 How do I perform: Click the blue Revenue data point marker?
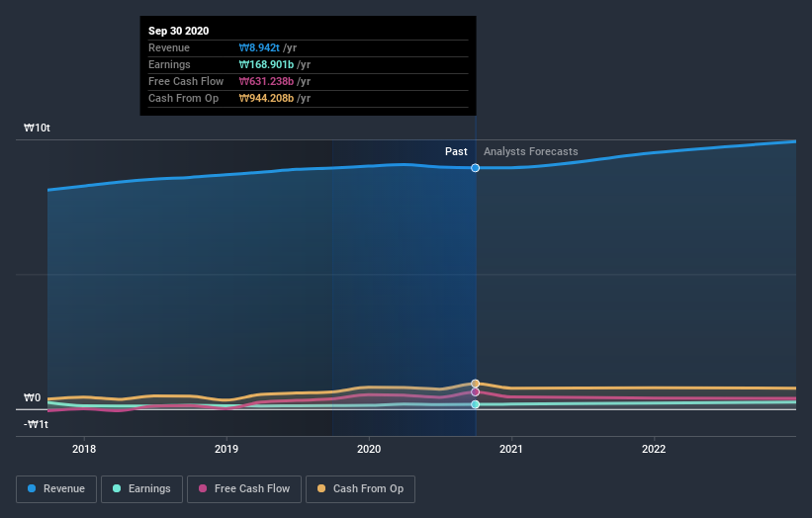pyautogui.click(x=475, y=168)
